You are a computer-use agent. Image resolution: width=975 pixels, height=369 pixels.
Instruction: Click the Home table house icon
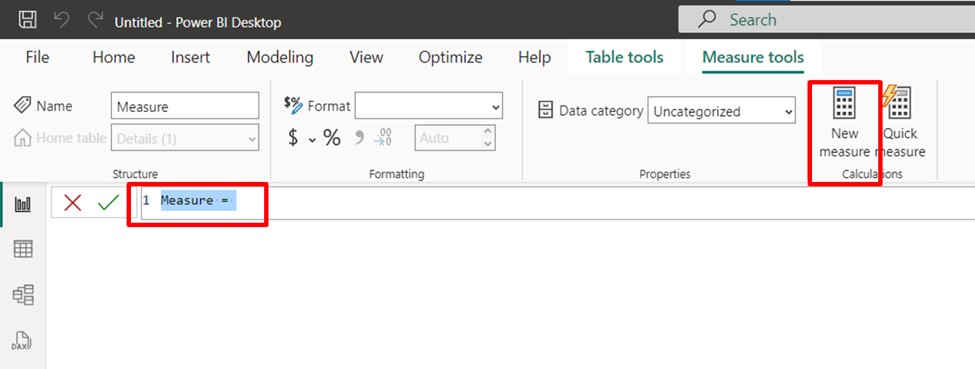(22, 138)
